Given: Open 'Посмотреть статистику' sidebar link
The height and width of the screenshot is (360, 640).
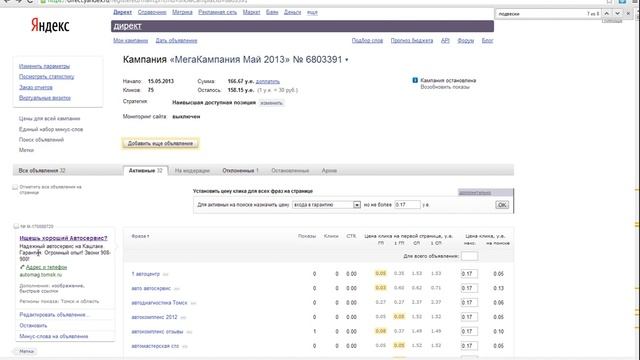Looking at the screenshot, I should pyautogui.click(x=47, y=77).
